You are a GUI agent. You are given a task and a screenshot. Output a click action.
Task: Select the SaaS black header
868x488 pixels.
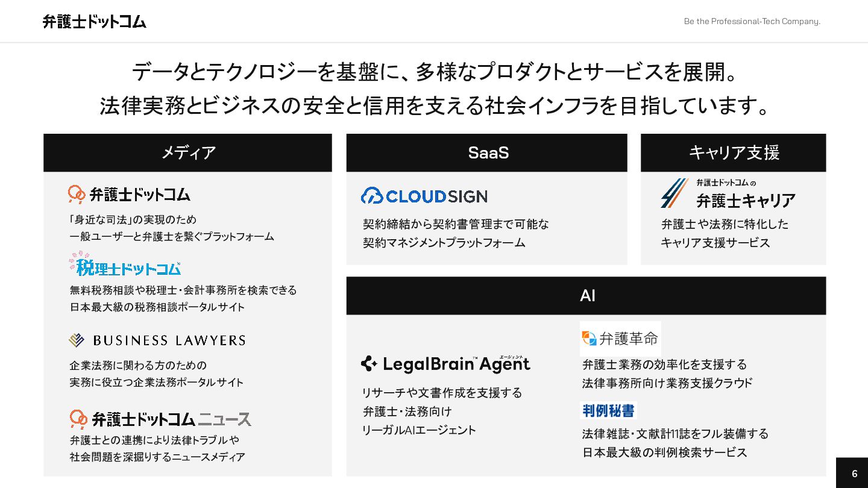(486, 153)
